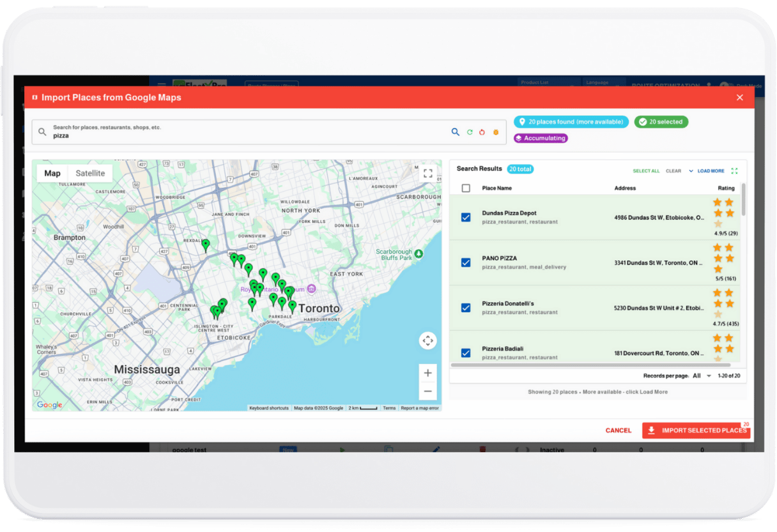
Task: Click '4986 Dundas St W, Etobicoke' address
Action: coord(659,218)
